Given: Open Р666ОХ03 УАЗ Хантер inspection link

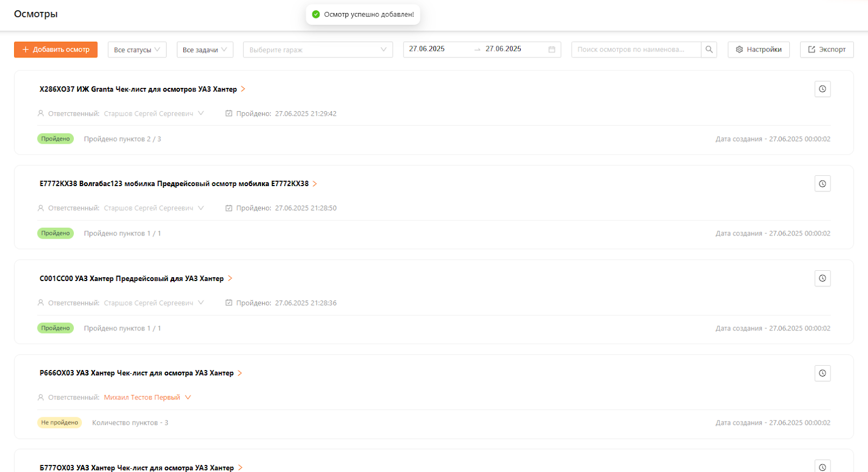Looking at the screenshot, I should pos(136,373).
